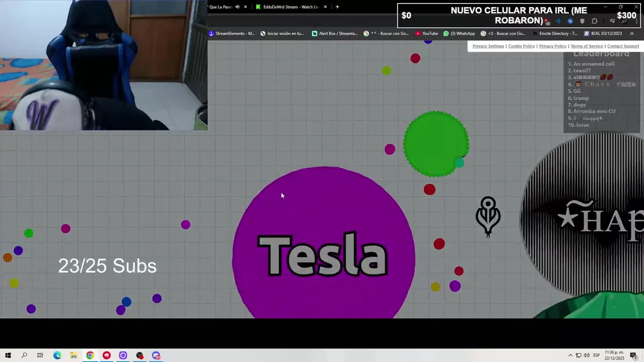Open the Windows notification center
644x362 pixels.
[633, 355]
